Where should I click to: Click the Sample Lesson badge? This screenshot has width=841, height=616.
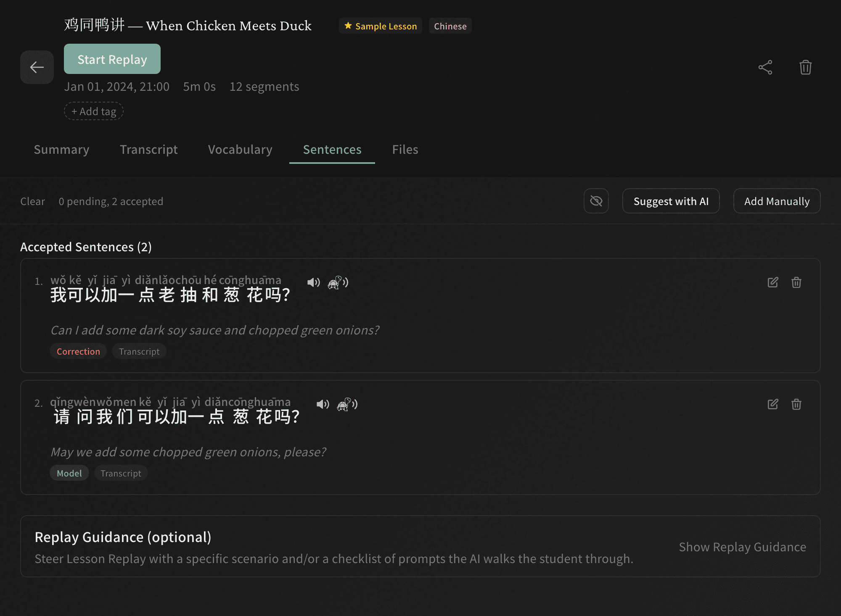coord(381,26)
